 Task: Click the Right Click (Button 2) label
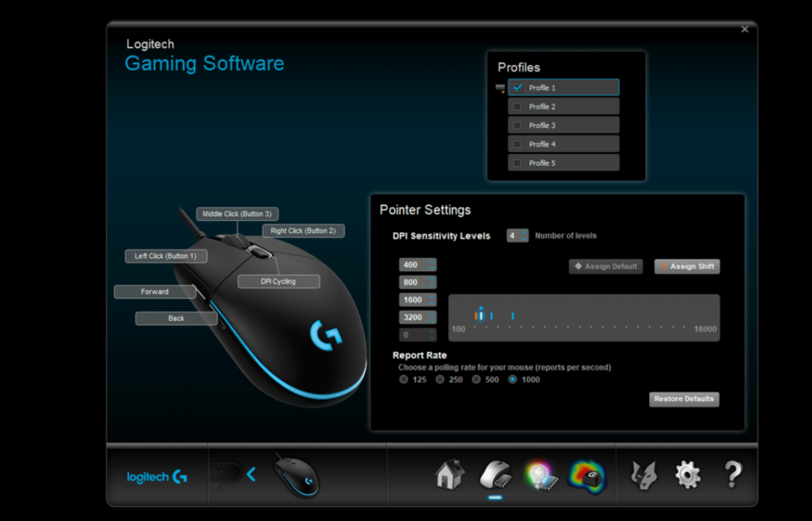(303, 231)
